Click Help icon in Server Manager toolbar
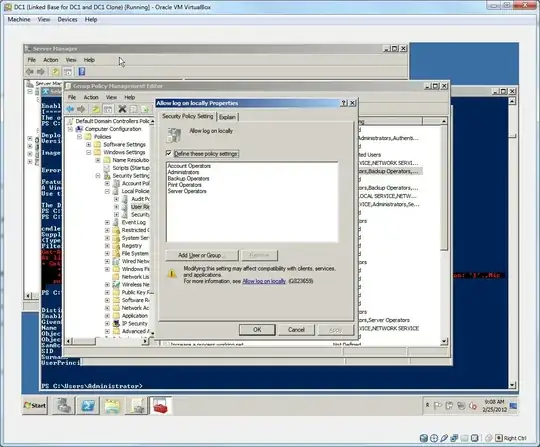This screenshot has height=447, width=540. [82, 71]
